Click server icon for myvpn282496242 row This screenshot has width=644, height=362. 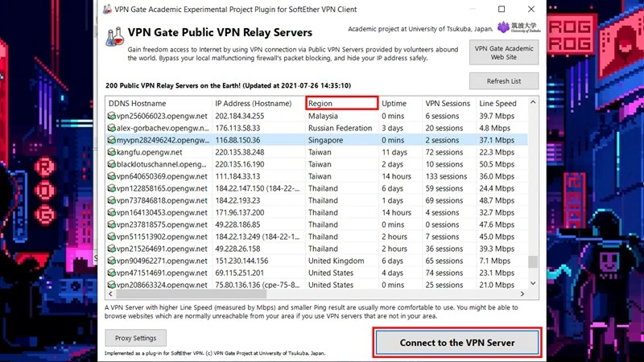pos(111,140)
